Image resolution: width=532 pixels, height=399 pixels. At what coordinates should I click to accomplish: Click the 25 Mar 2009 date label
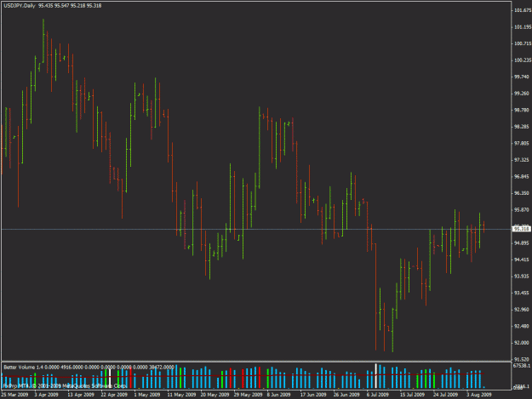[14, 395]
